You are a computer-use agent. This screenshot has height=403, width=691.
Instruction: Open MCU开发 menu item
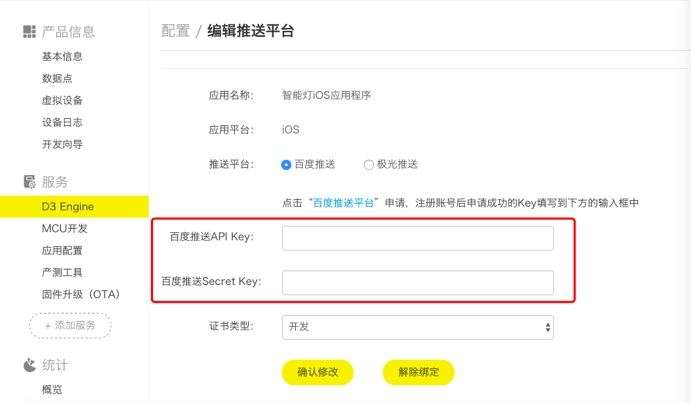tap(64, 229)
